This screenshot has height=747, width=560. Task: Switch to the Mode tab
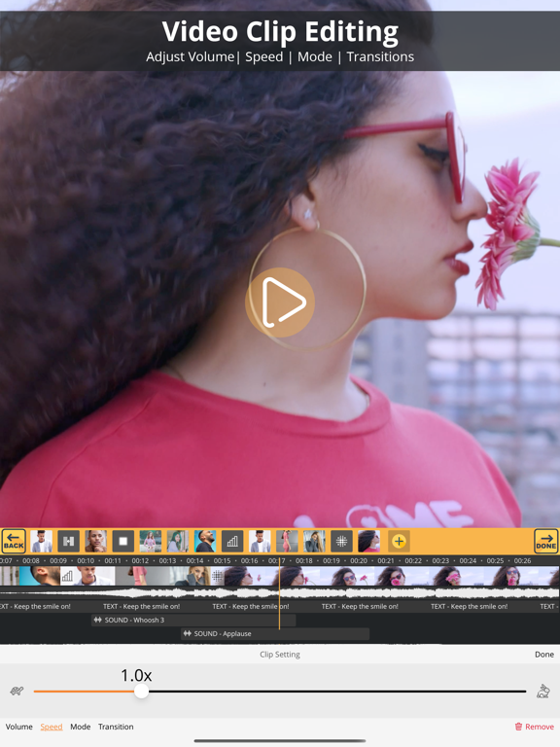tap(81, 727)
